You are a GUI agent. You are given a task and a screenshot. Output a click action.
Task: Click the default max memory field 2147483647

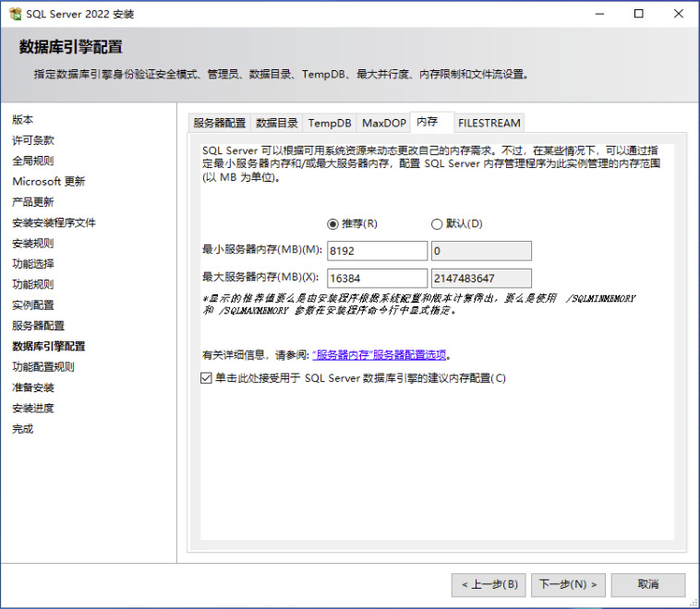(481, 279)
